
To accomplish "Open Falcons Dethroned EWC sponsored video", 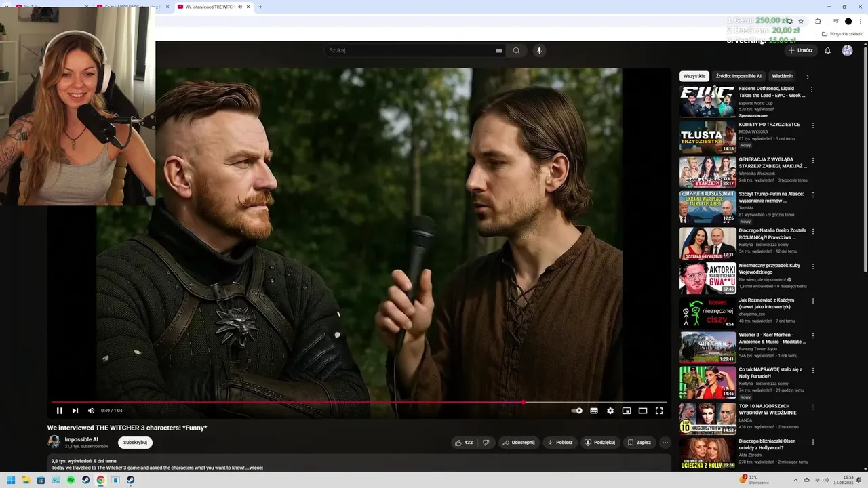I will 772,91.
